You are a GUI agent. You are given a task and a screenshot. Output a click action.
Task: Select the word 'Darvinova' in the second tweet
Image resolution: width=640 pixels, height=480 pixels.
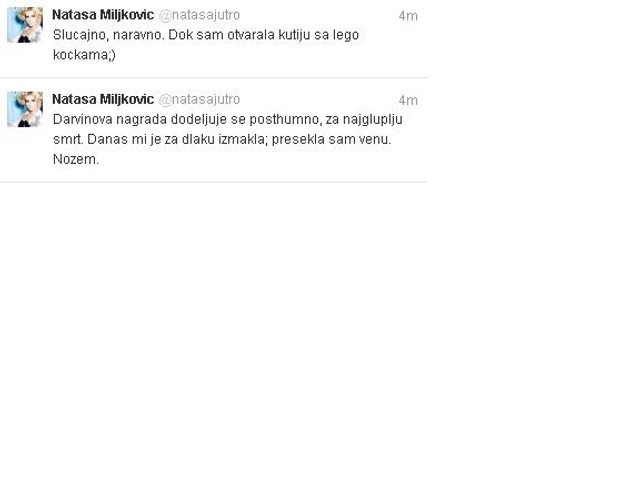tap(82, 119)
